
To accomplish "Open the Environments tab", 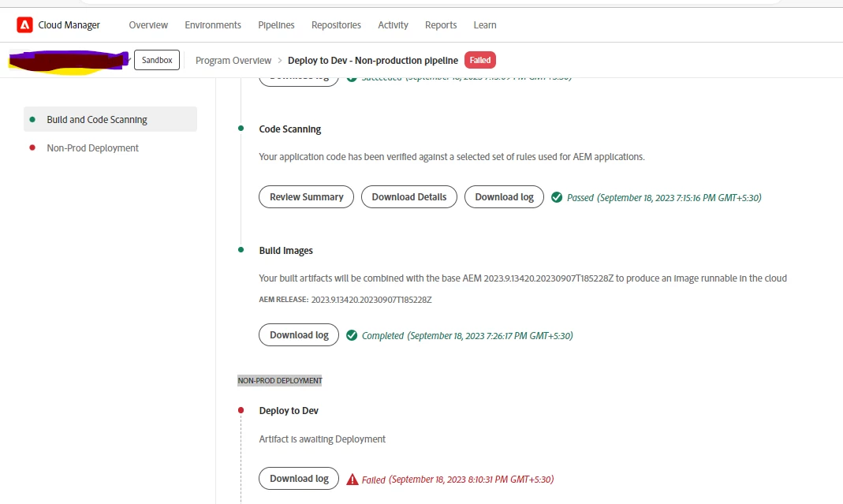I will (213, 24).
